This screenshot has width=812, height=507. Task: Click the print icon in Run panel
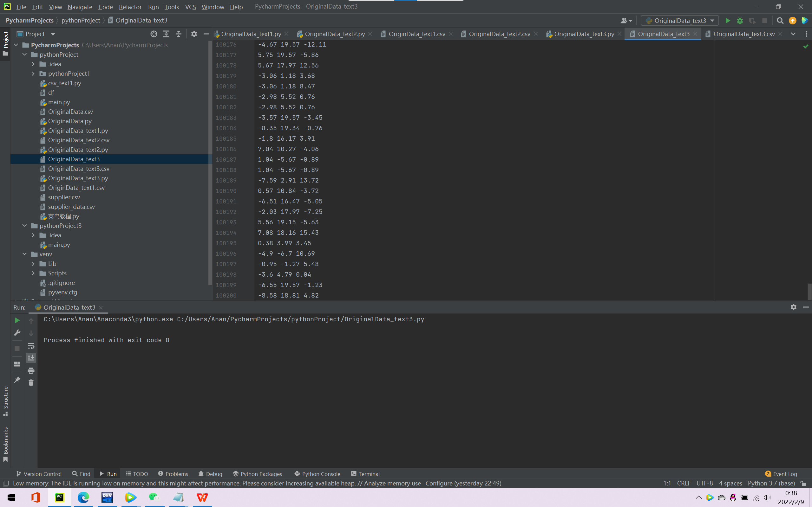(x=31, y=370)
